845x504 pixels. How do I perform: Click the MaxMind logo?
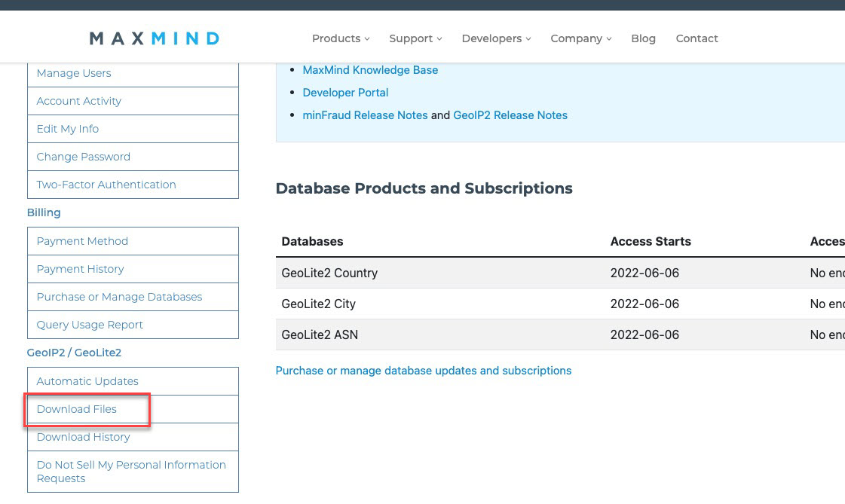154,38
